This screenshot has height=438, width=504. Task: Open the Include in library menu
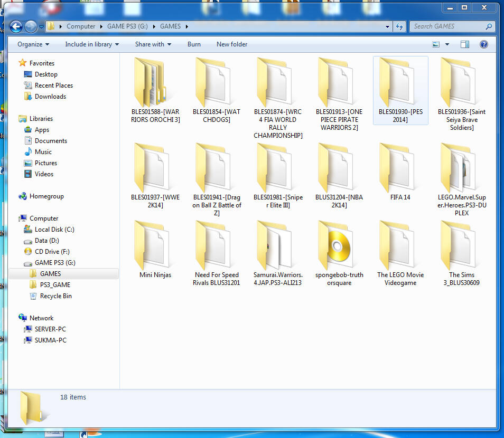click(92, 44)
